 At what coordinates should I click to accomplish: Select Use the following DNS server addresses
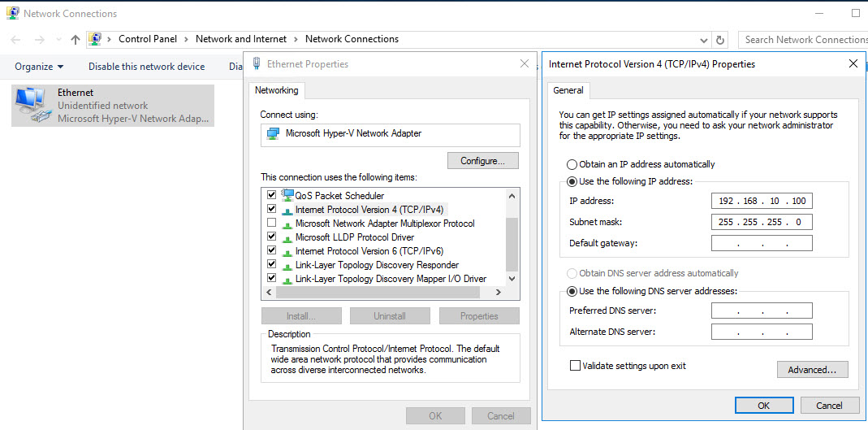click(653, 291)
